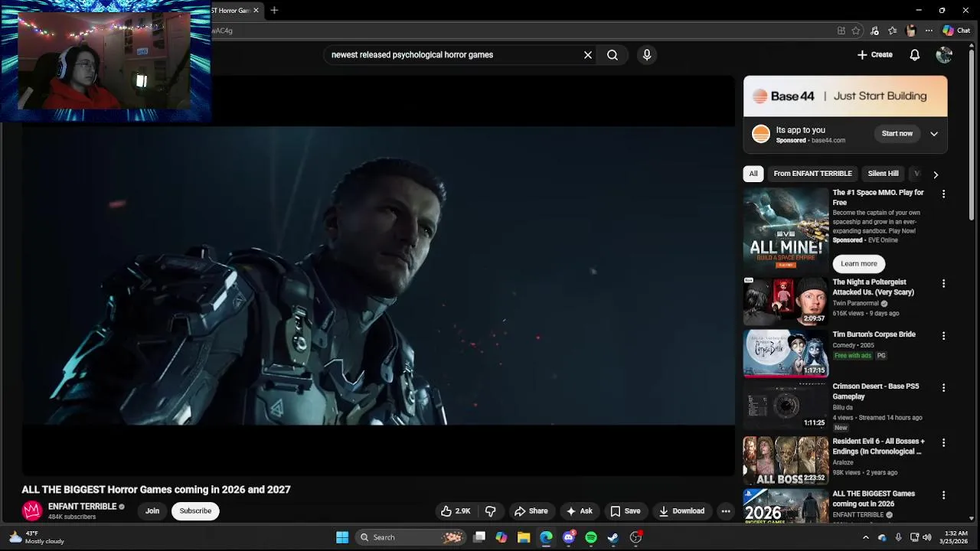Open the Edge profile picture

click(x=910, y=31)
